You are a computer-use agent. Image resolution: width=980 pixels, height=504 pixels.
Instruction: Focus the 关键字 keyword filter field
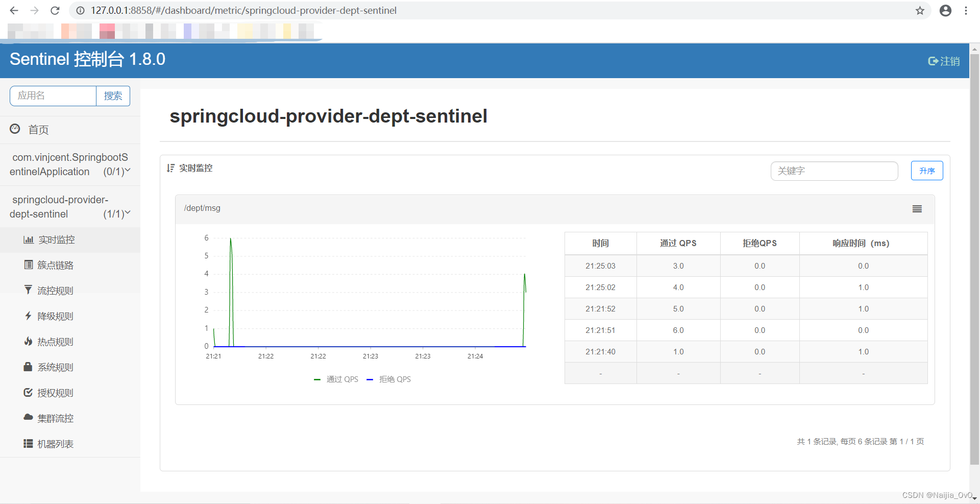point(834,171)
